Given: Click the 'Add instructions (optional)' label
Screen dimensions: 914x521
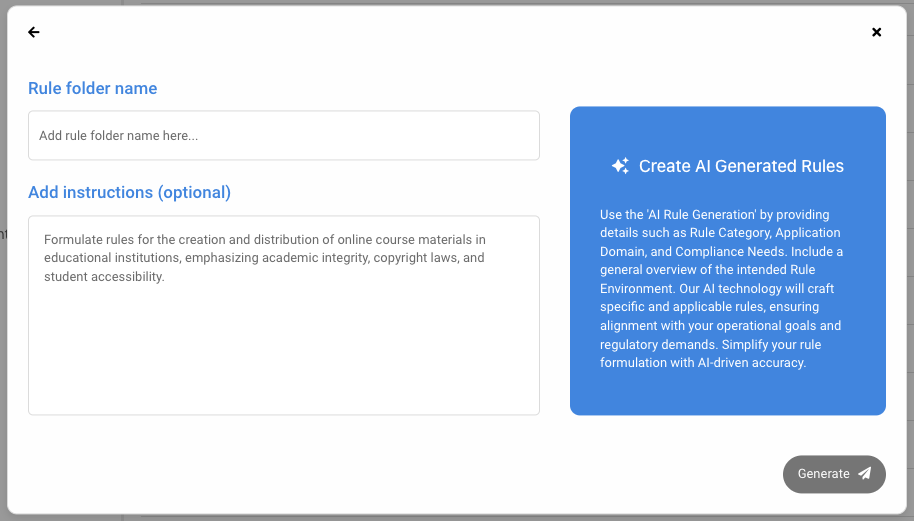Looking at the screenshot, I should pyautogui.click(x=130, y=192).
